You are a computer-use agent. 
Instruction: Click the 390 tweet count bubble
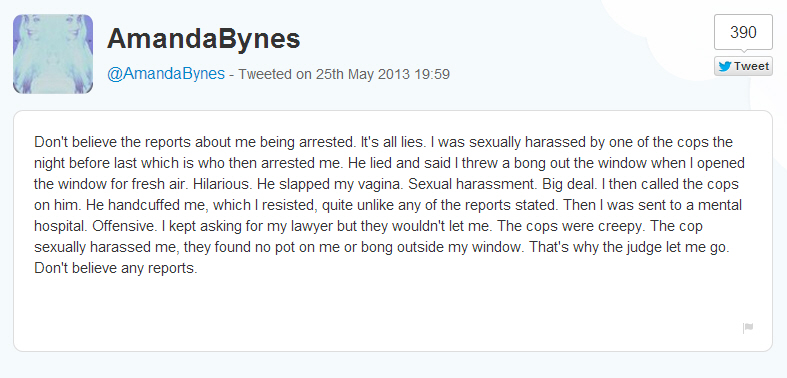pyautogui.click(x=743, y=32)
